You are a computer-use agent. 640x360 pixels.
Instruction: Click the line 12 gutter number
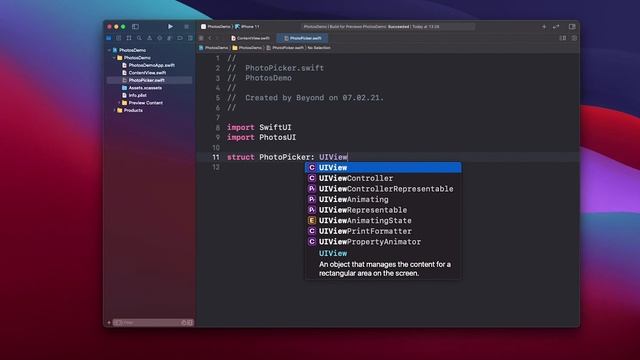pyautogui.click(x=216, y=167)
